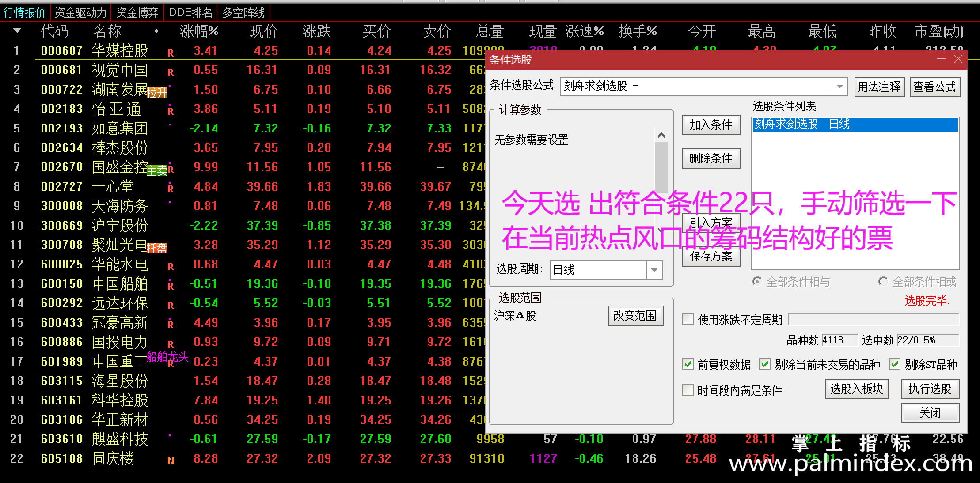Open the 选股周期 日线 dropdown arrow

(654, 270)
